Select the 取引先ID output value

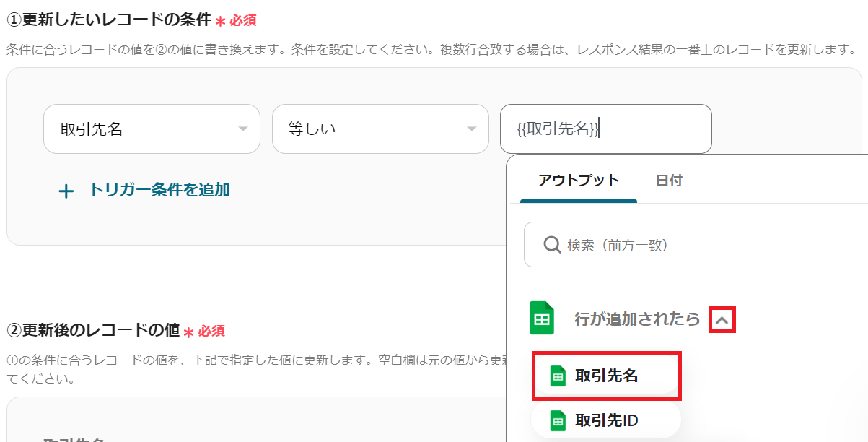tap(606, 420)
